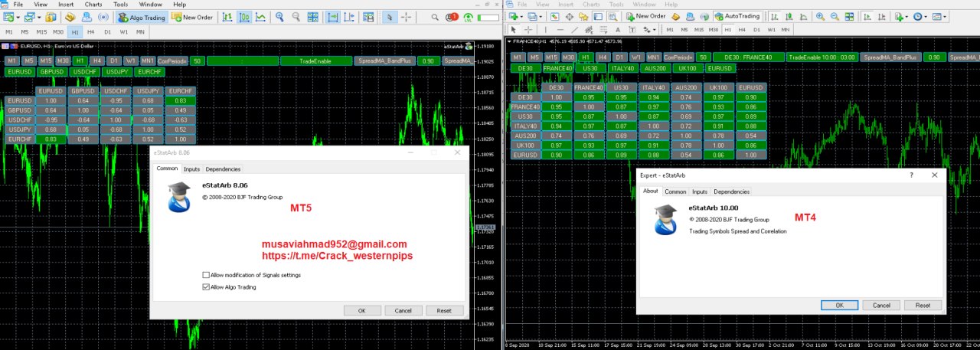The image size is (980, 350).
Task: Select D1 timeframe in MT5 toolbar
Action: point(107,32)
